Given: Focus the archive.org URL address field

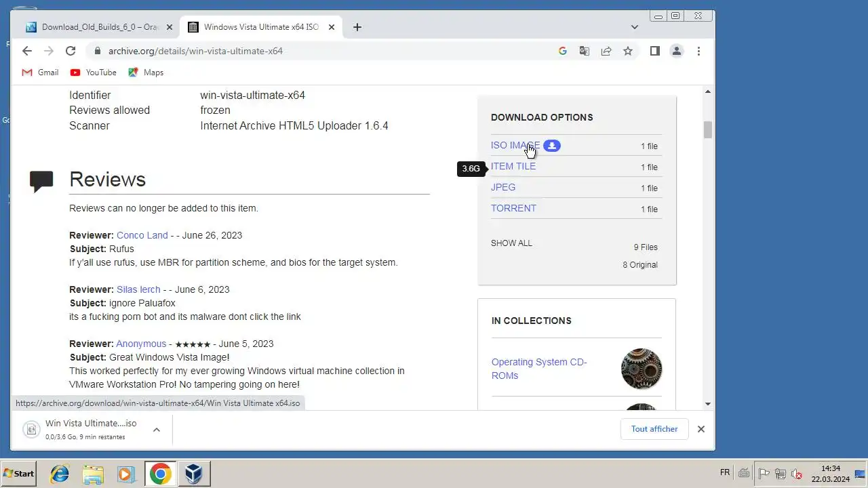Looking at the screenshot, I should tap(325, 51).
